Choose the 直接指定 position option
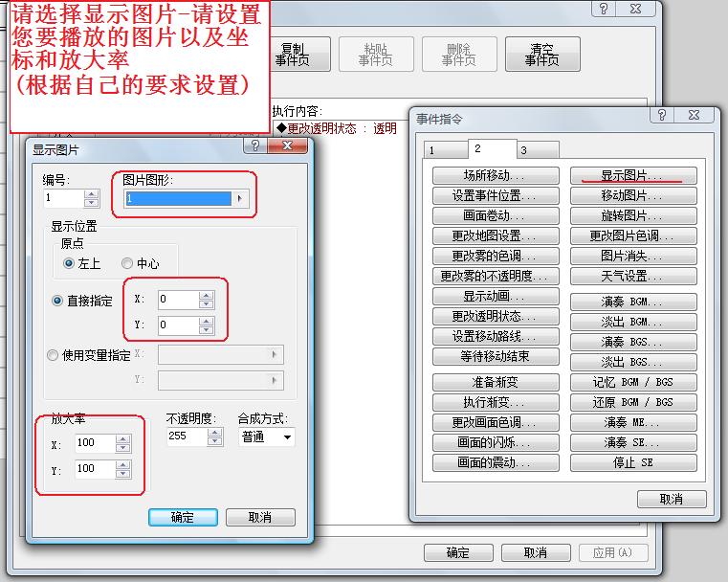Screen dimensions: 728x582 coord(57,301)
